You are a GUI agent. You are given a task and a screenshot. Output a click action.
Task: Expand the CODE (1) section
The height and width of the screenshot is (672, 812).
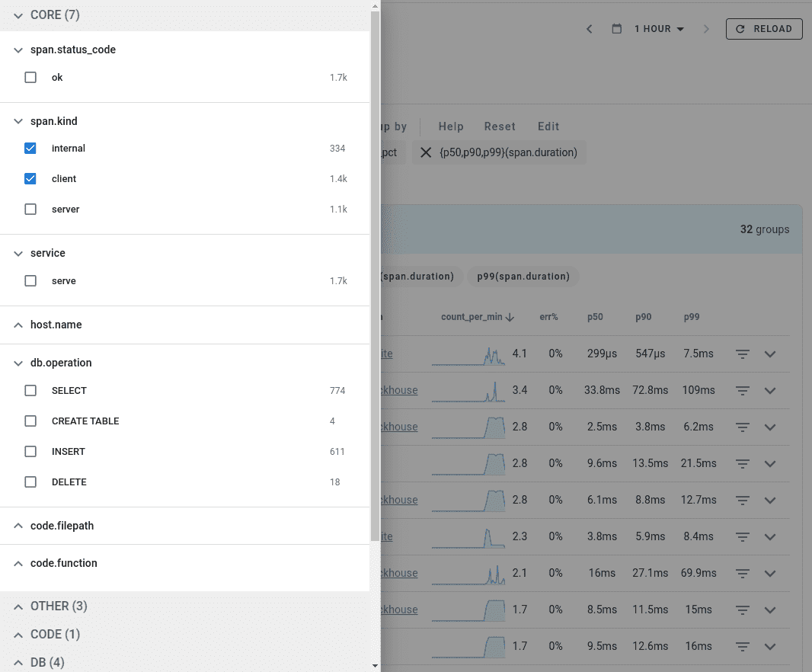coord(18,635)
